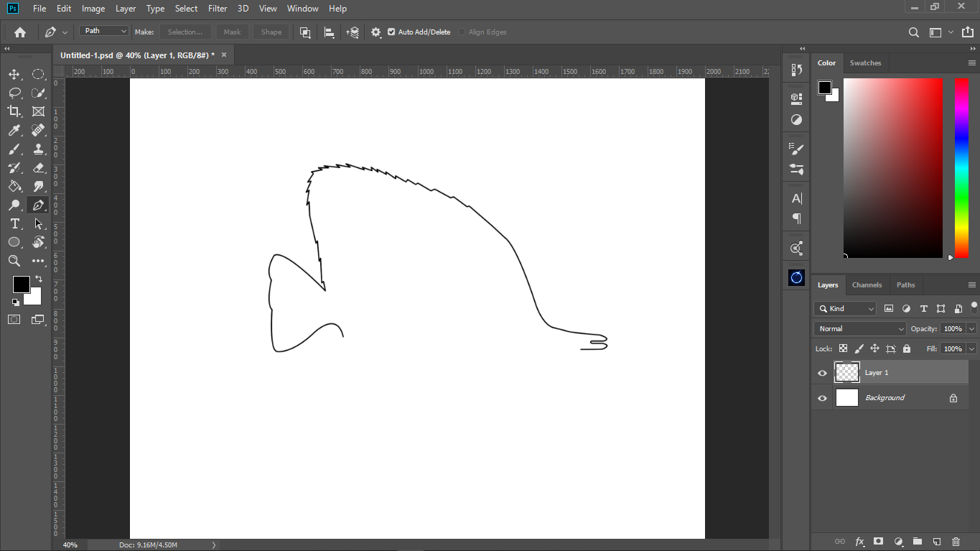
Task: Create a new layer using the icon
Action: tap(936, 541)
